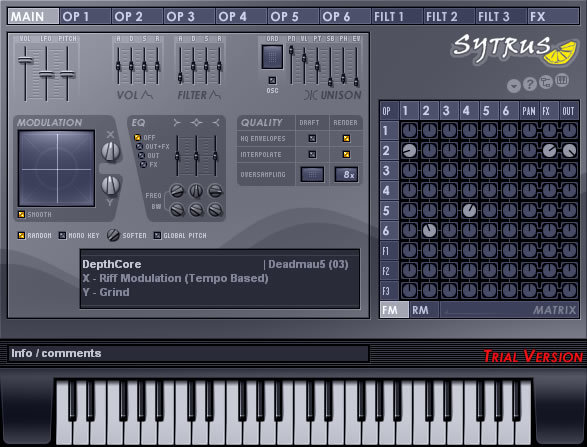Toggle the Smooth modulation checkbox
Screen dimensions: 587x447
[21, 215]
